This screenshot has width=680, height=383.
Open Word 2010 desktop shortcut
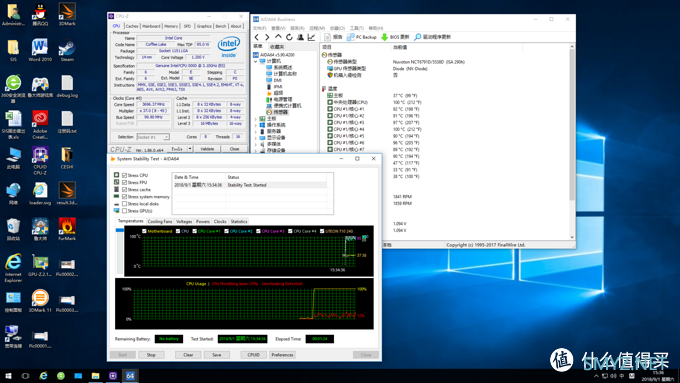(40, 50)
